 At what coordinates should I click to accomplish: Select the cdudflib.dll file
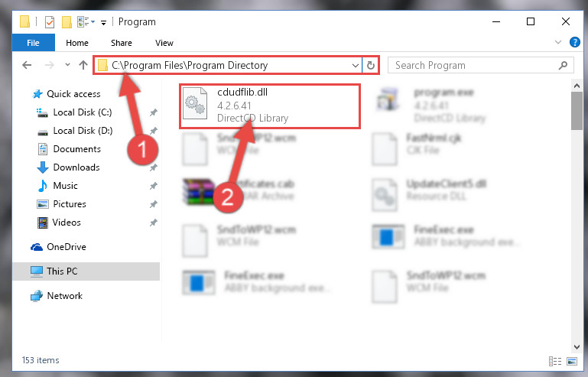click(x=270, y=106)
